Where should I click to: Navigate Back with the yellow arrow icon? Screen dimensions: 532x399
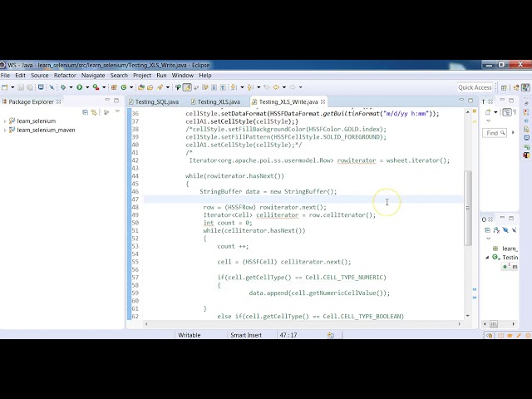pos(276,87)
